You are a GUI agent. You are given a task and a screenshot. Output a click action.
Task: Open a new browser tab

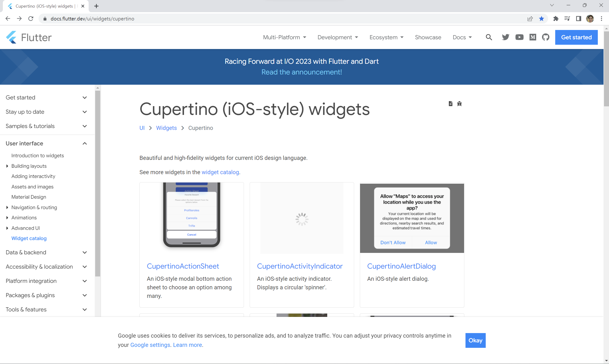point(96,6)
